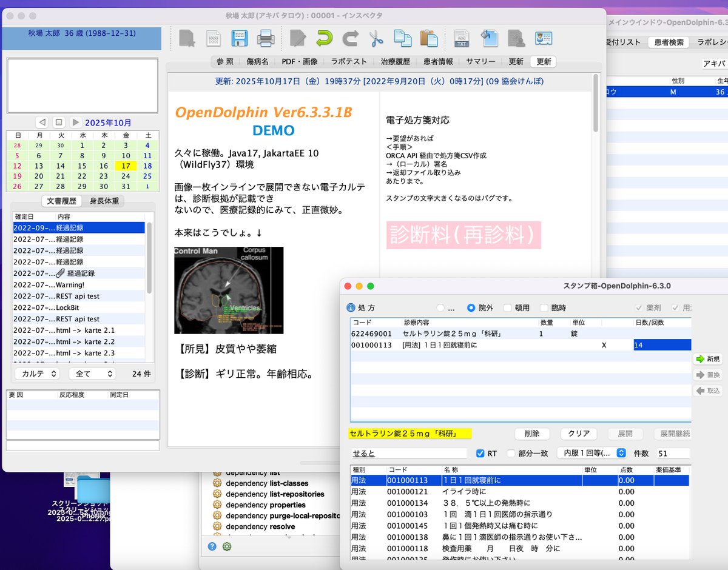The width and height of the screenshot is (728, 570).
Task: Click the gear icon beside dependency list-classes
Action: pyautogui.click(x=217, y=483)
